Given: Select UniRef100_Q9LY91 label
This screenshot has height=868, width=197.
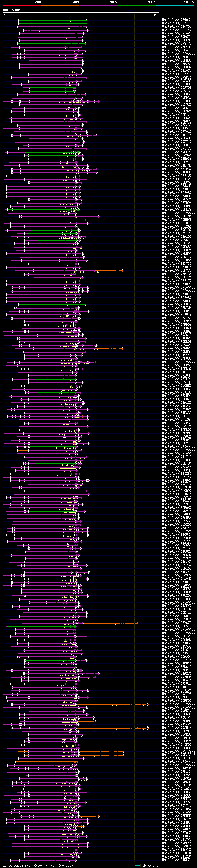Looking at the screenshot, I should [x=177, y=758].
